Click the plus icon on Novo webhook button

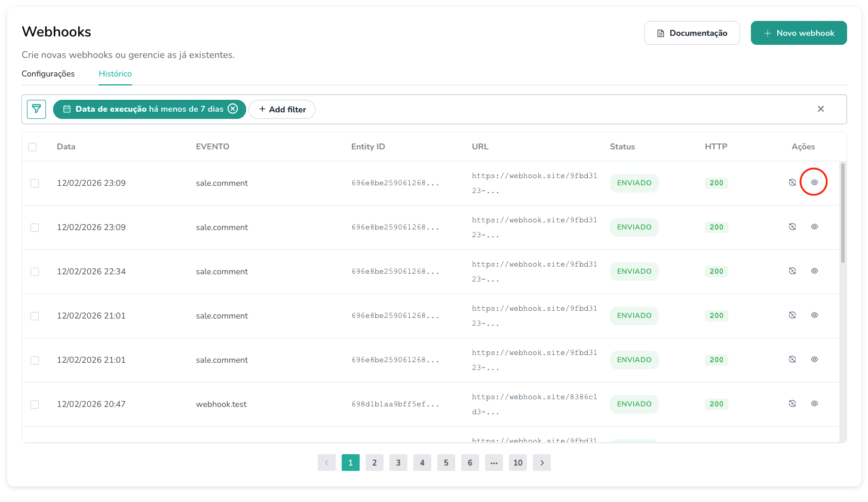pos(767,33)
